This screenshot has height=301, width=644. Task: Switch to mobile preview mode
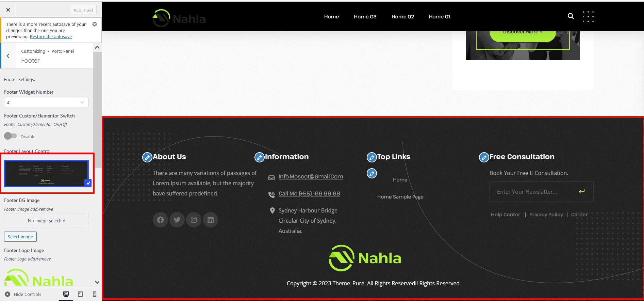[95, 294]
